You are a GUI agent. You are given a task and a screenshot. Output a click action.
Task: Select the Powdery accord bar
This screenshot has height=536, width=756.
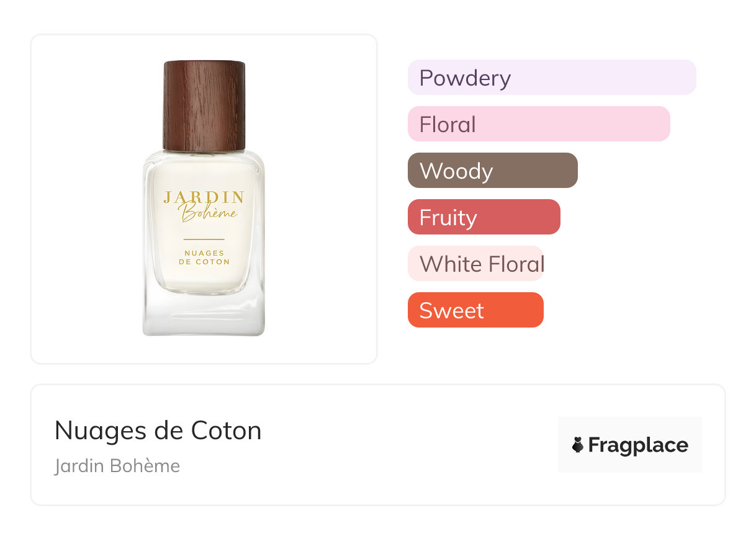552,78
